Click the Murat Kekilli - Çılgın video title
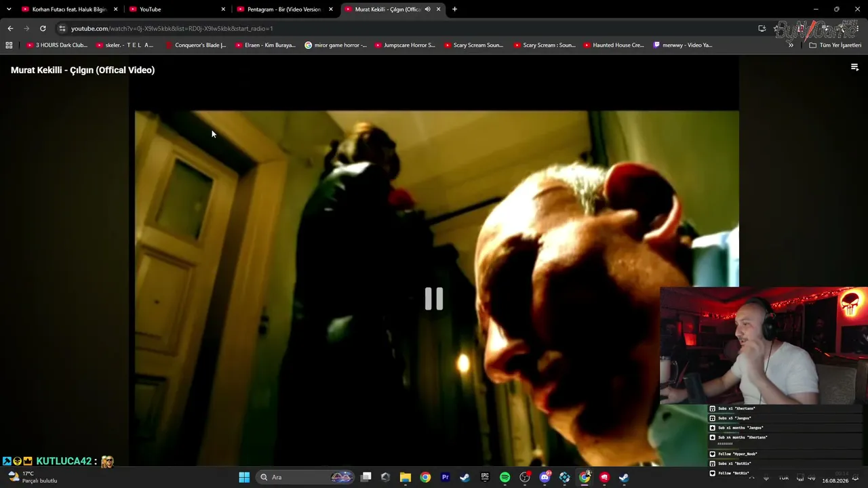The height and width of the screenshot is (488, 868). pyautogui.click(x=83, y=70)
